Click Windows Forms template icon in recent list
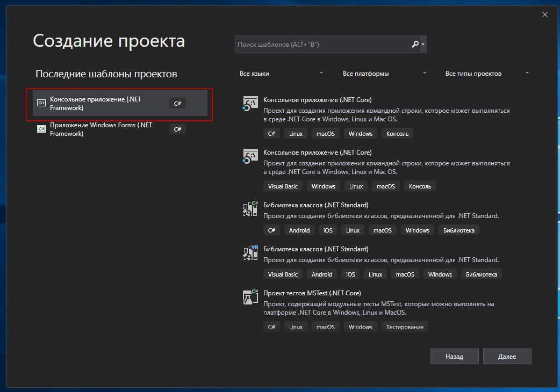Image resolution: width=560 pixels, height=392 pixels. click(x=41, y=129)
